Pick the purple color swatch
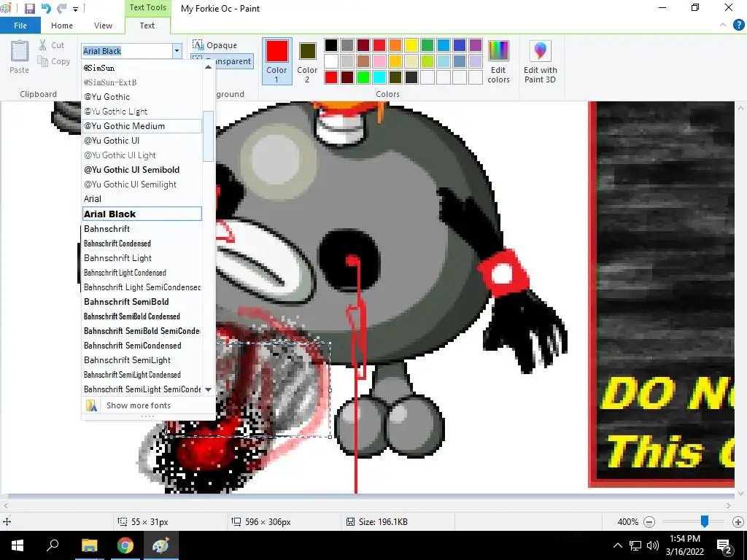This screenshot has width=747, height=560. (x=476, y=45)
